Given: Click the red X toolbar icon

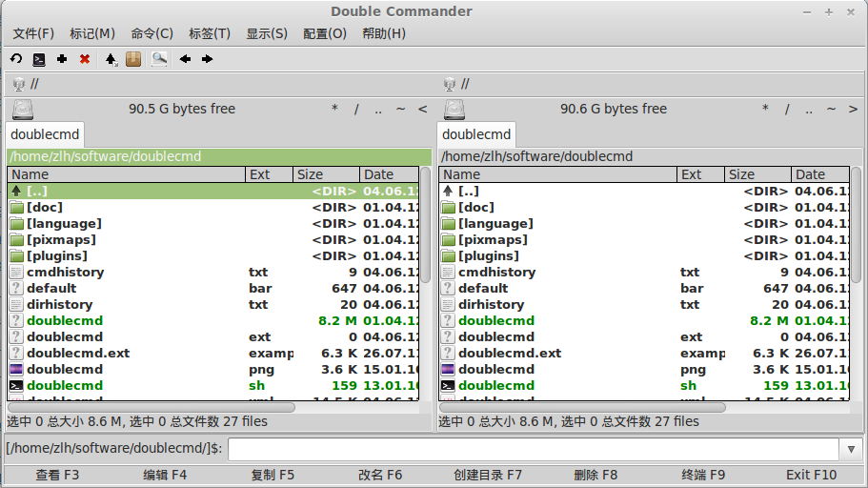Looking at the screenshot, I should (84, 59).
